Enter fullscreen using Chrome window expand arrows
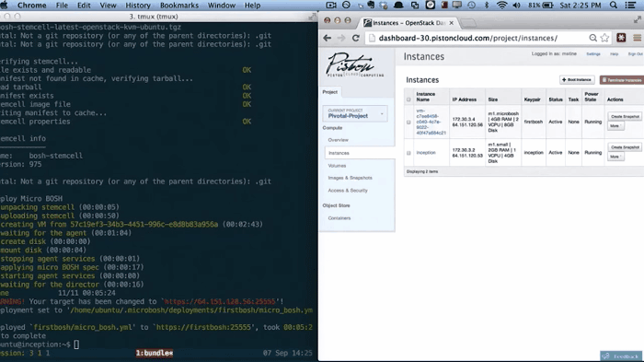The width and height of the screenshot is (644, 362). [637, 19]
